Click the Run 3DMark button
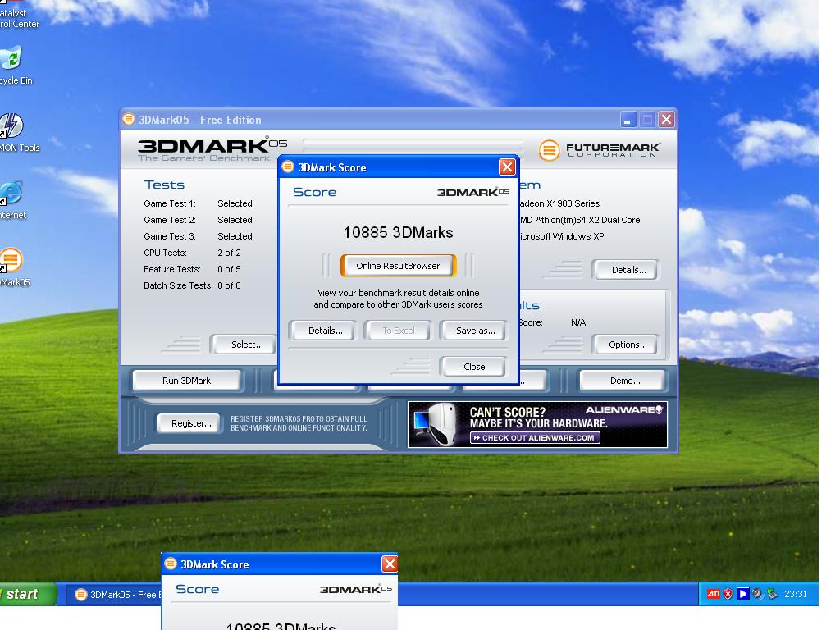 (187, 381)
